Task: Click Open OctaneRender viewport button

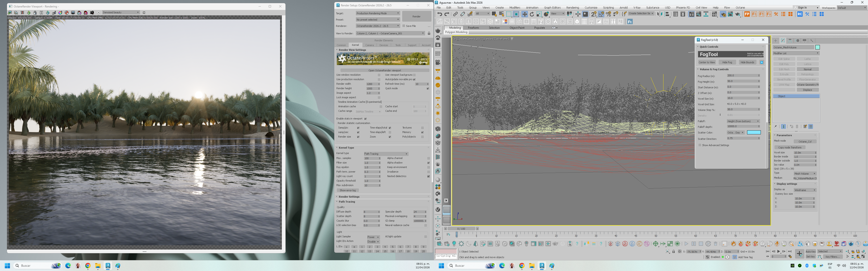Action: tap(384, 70)
